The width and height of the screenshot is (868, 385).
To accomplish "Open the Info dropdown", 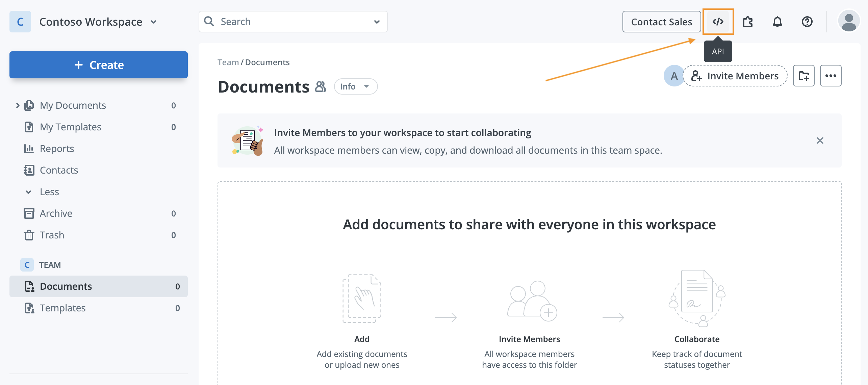I will coord(356,86).
